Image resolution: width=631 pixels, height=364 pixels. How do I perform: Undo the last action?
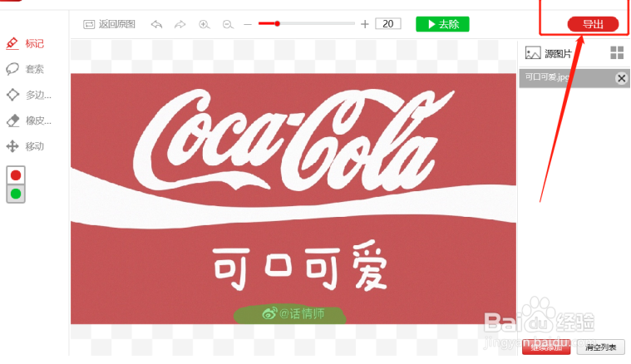pos(156,25)
